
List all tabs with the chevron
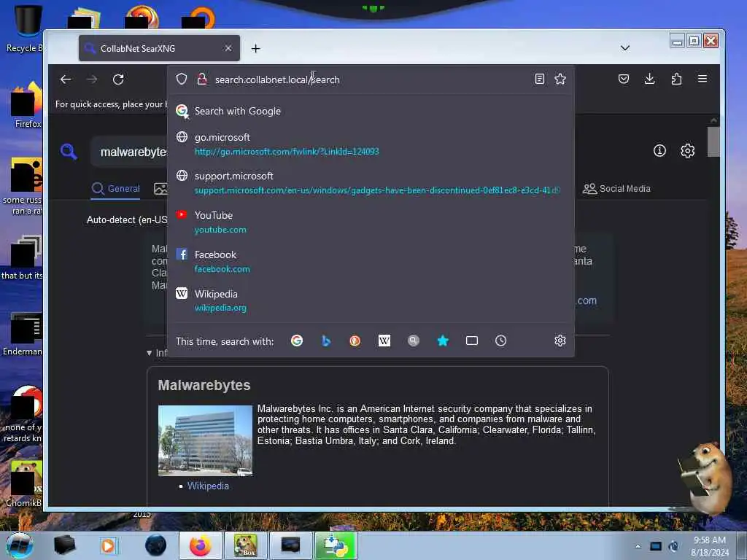pyautogui.click(x=625, y=48)
